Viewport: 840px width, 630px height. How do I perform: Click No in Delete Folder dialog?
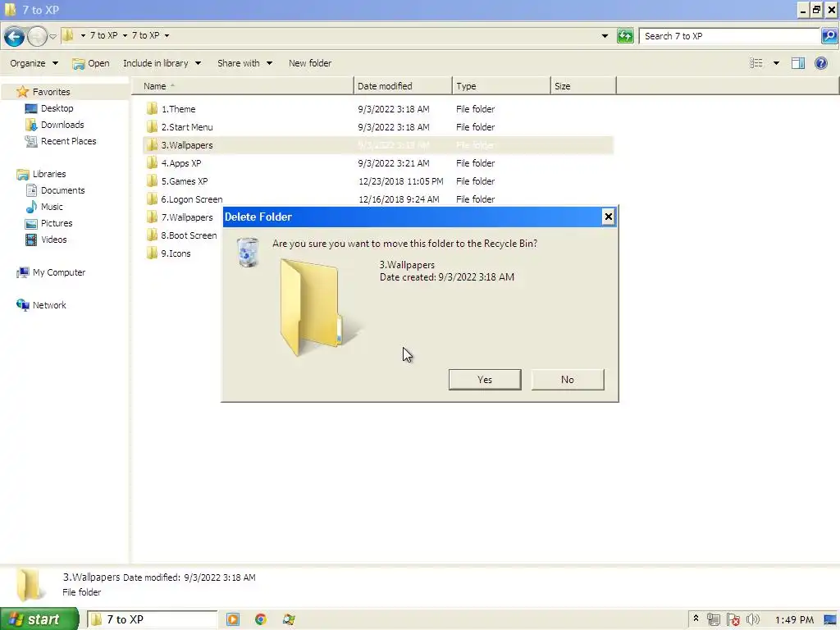(568, 379)
